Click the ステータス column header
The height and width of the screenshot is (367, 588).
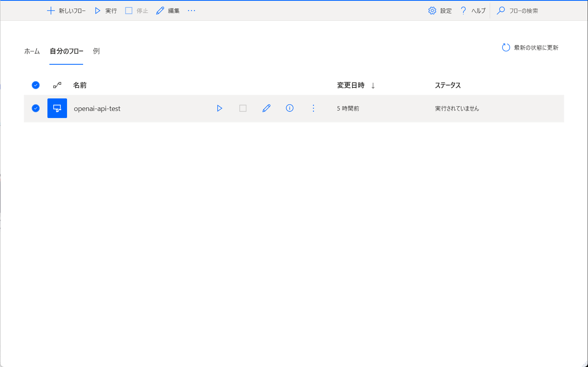[x=448, y=85]
